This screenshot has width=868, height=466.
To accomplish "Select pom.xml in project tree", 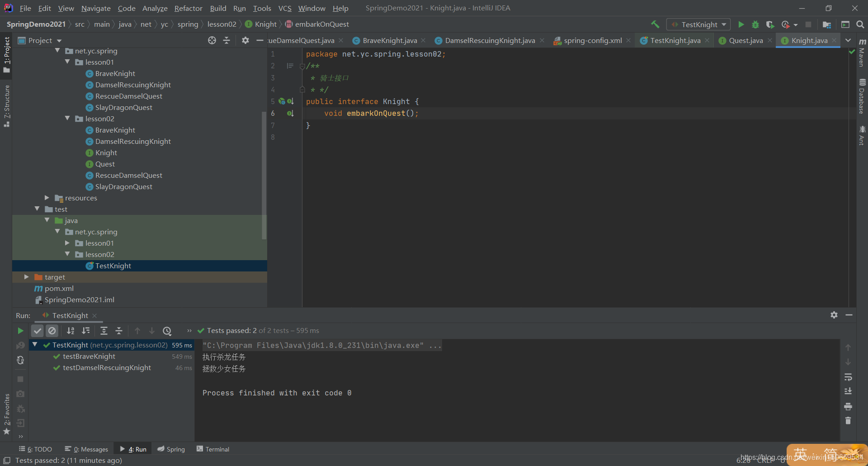I will 59,288.
